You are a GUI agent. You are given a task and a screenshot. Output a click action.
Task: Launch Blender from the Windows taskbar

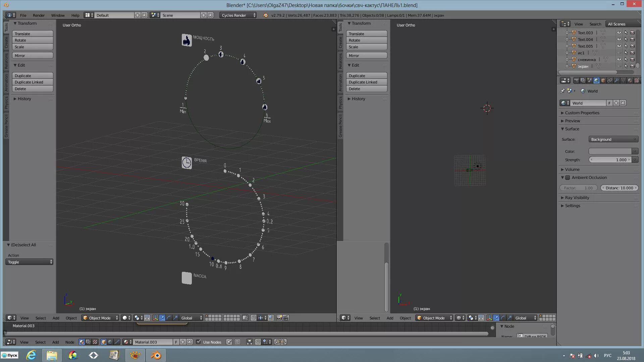[156, 355]
